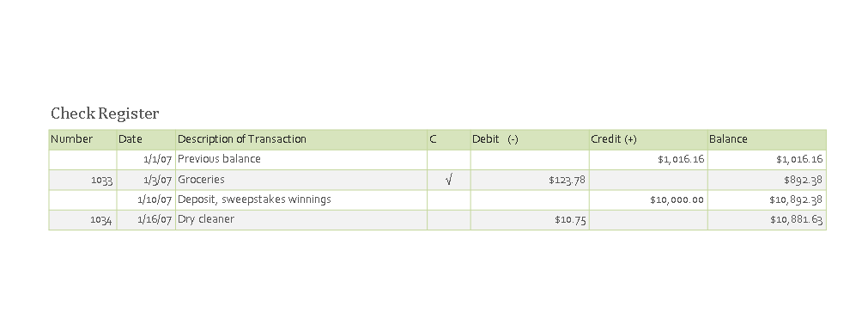Viewport: 868px width, 313px height.
Task: Click the Check Register title
Action: pos(105,114)
